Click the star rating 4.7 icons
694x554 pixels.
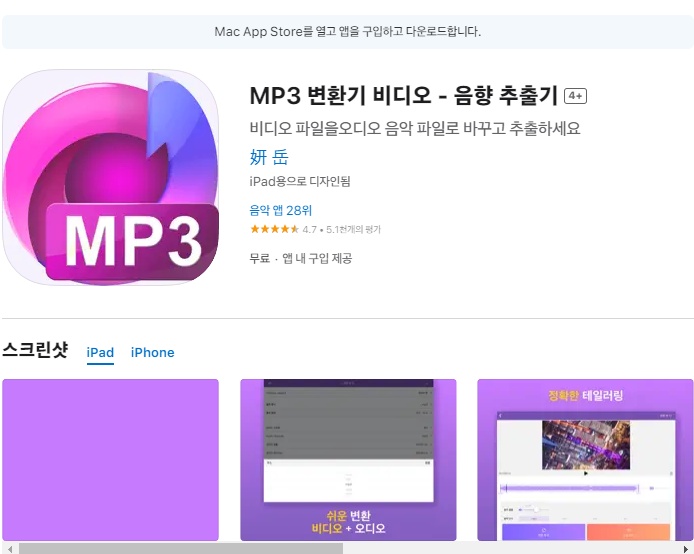coord(274,229)
